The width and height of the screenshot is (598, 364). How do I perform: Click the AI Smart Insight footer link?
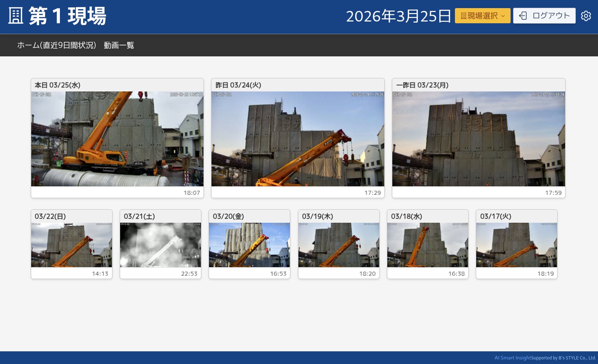513,358
